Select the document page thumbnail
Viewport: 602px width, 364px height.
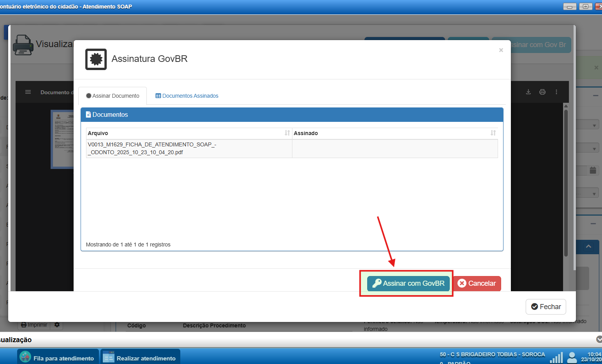pos(63,139)
